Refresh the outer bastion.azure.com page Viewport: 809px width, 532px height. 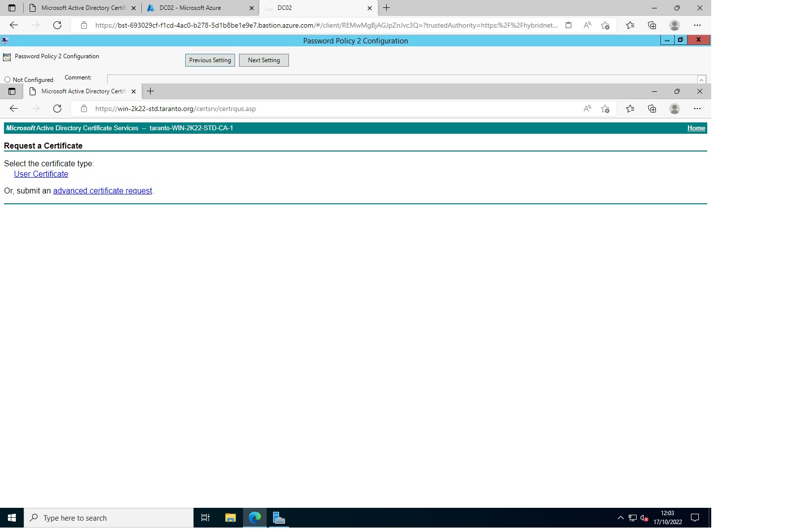pyautogui.click(x=57, y=25)
